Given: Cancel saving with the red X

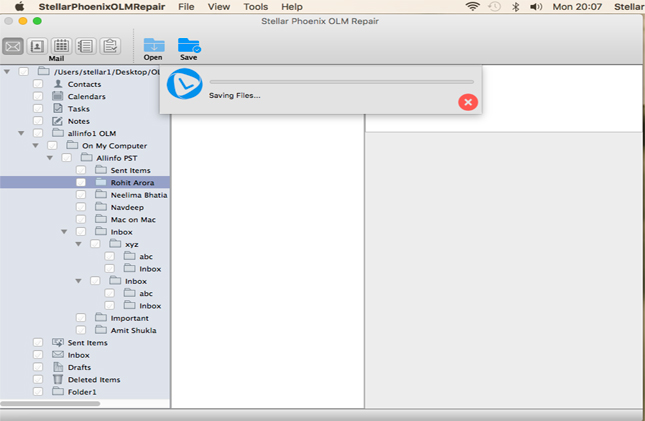Looking at the screenshot, I should tap(468, 102).
